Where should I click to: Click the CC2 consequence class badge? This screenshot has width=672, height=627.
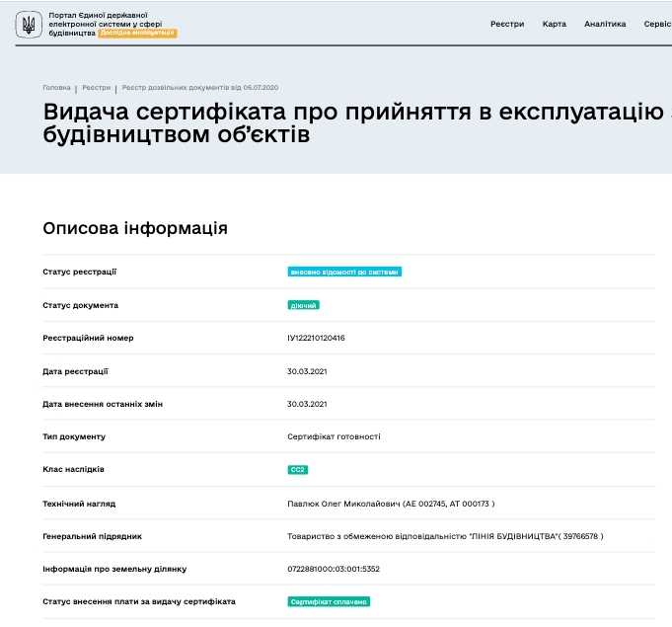297,470
